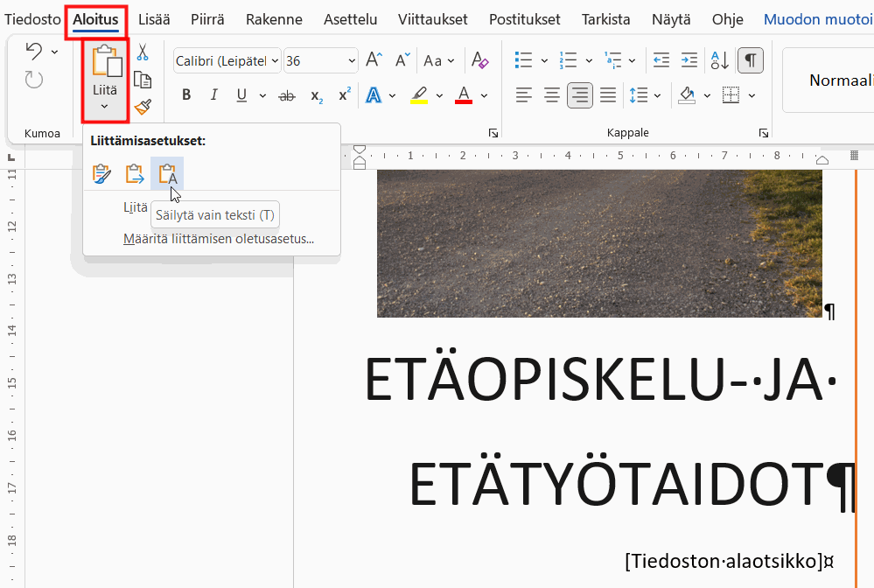
Task: Switch to the Rakenne tab
Action: [274, 19]
